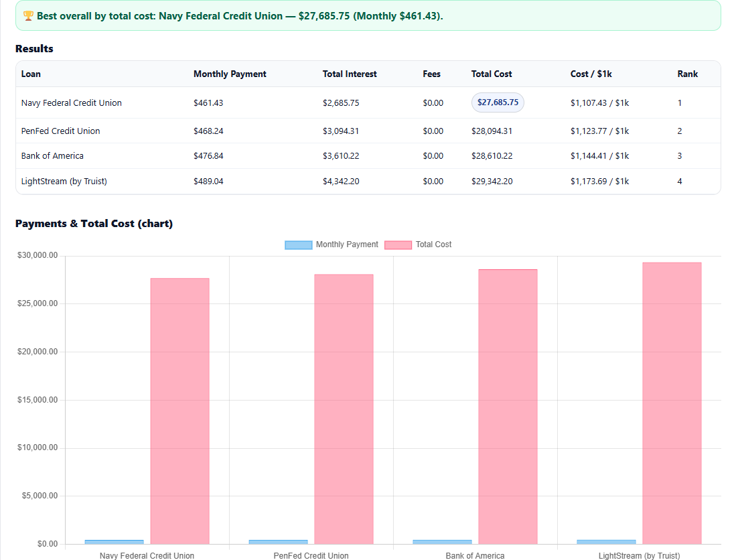Click the $476.84 monthly payment cell
Viewport: 736px width, 560px height.
pos(208,156)
